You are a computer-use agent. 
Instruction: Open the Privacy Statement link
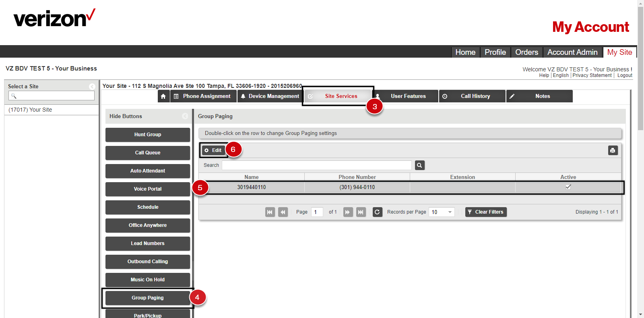tap(592, 75)
